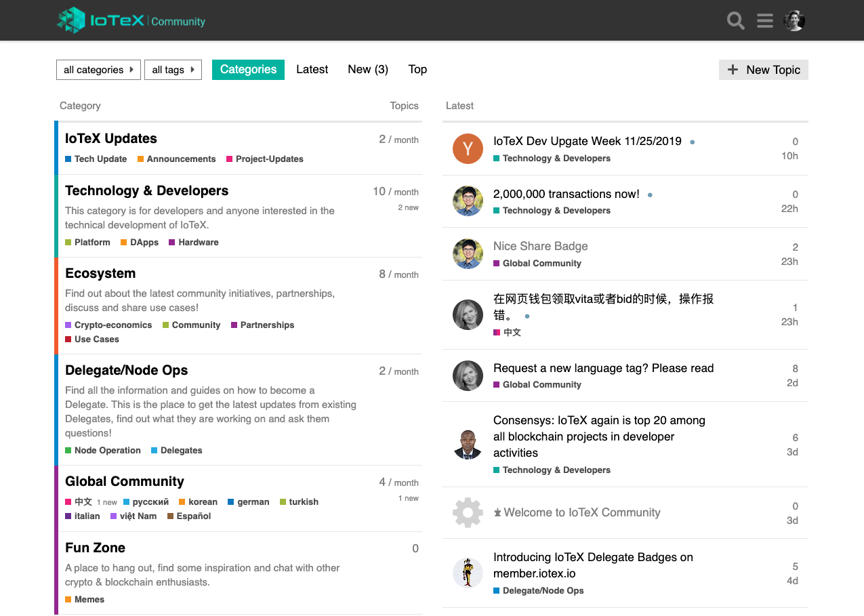The image size is (864, 616).
Task: Select the Categories tab
Action: (248, 69)
